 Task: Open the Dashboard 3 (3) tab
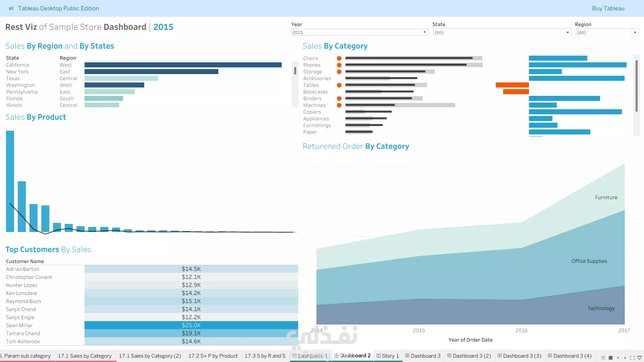[519, 356]
